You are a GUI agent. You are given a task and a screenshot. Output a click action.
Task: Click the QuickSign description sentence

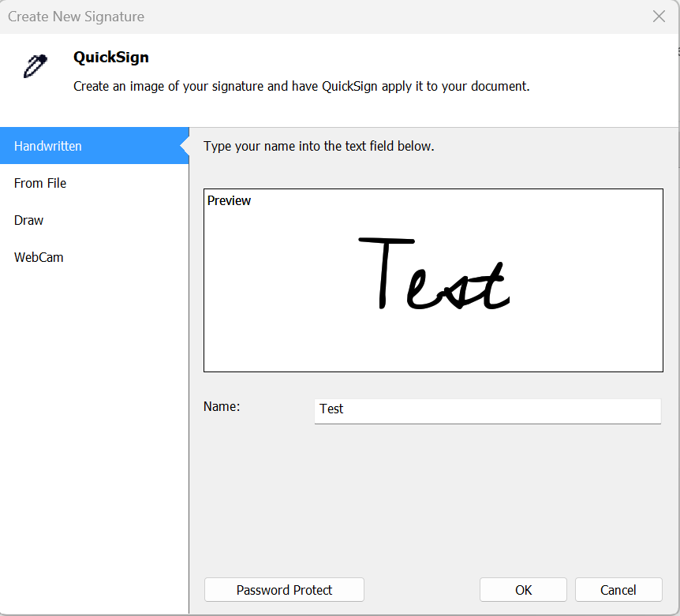tap(301, 86)
